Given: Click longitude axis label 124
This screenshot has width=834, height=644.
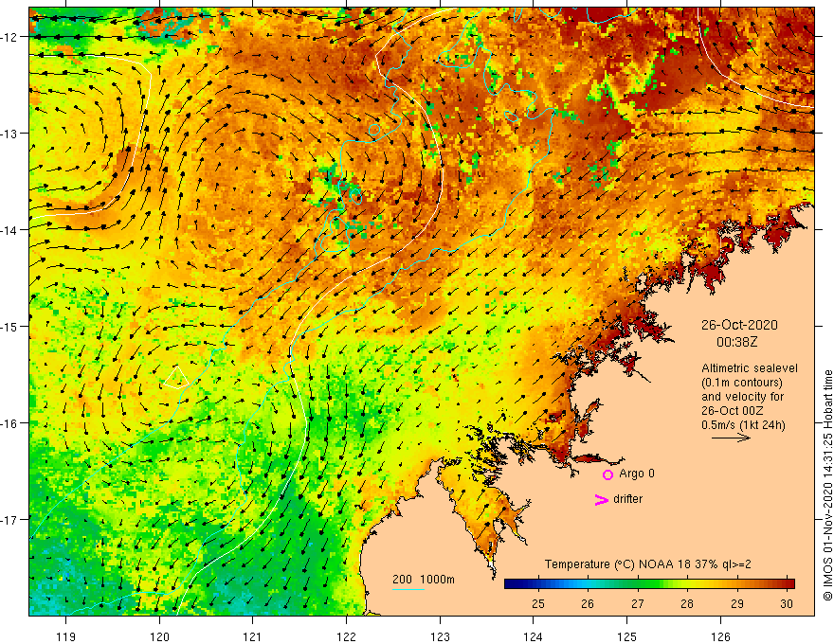Looking at the screenshot, I should pyautogui.click(x=534, y=636).
